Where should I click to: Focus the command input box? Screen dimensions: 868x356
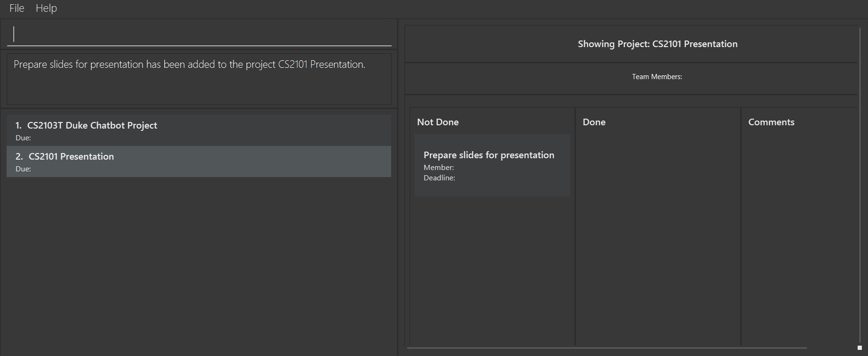(x=199, y=34)
